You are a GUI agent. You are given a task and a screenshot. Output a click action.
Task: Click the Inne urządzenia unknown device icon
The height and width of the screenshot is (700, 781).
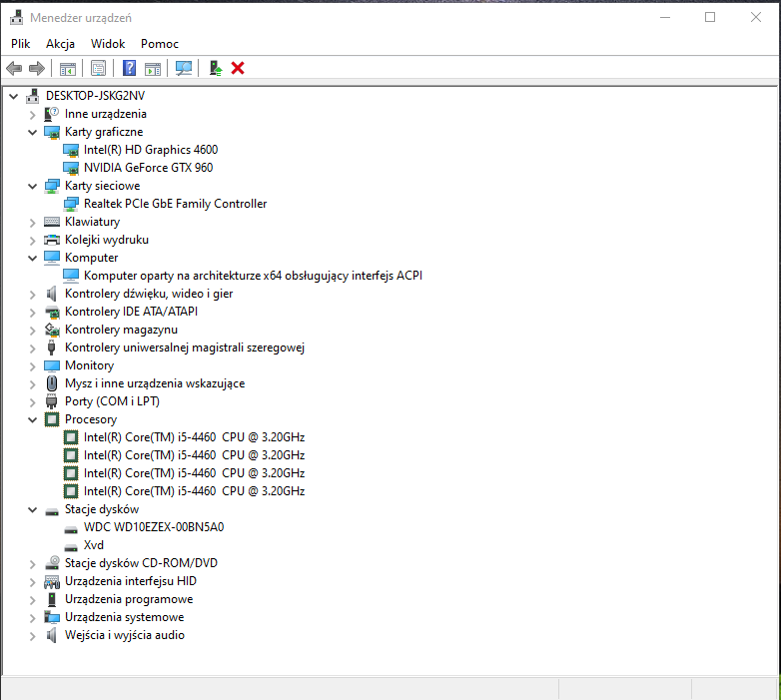pos(51,114)
